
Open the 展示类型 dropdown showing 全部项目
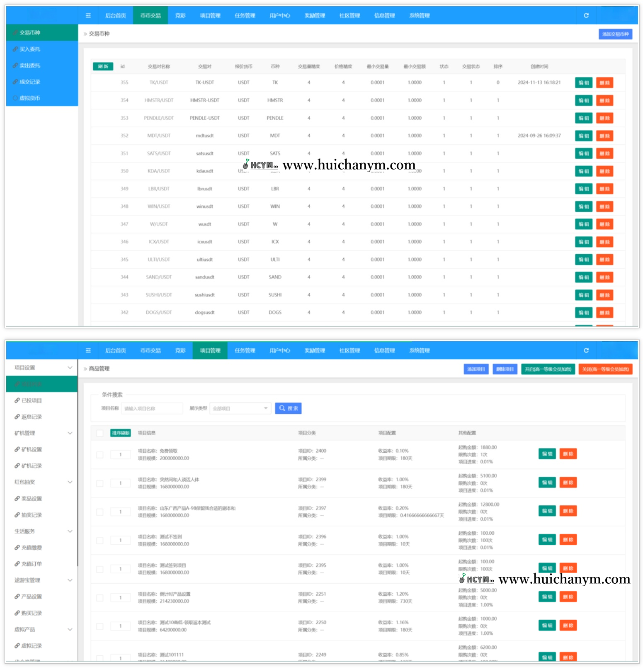pos(240,408)
